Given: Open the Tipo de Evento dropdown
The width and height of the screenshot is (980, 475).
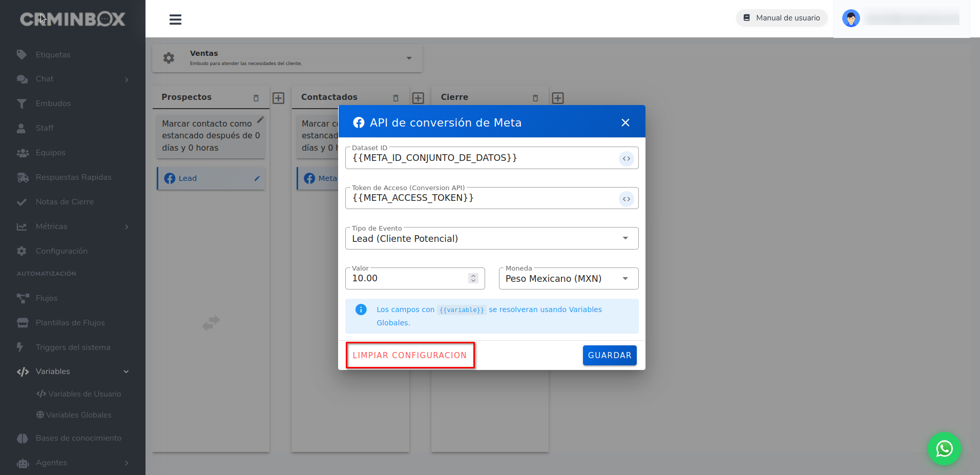Looking at the screenshot, I should [491, 238].
